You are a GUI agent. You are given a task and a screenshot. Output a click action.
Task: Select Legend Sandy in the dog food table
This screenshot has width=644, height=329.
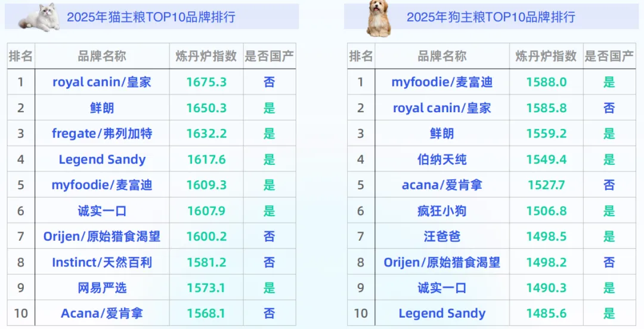[x=442, y=314]
